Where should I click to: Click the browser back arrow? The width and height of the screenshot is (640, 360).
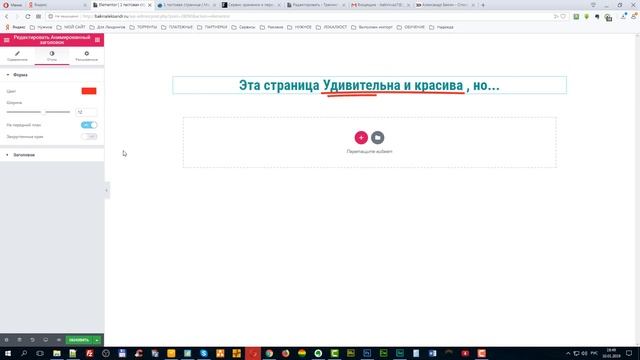coord(7,16)
